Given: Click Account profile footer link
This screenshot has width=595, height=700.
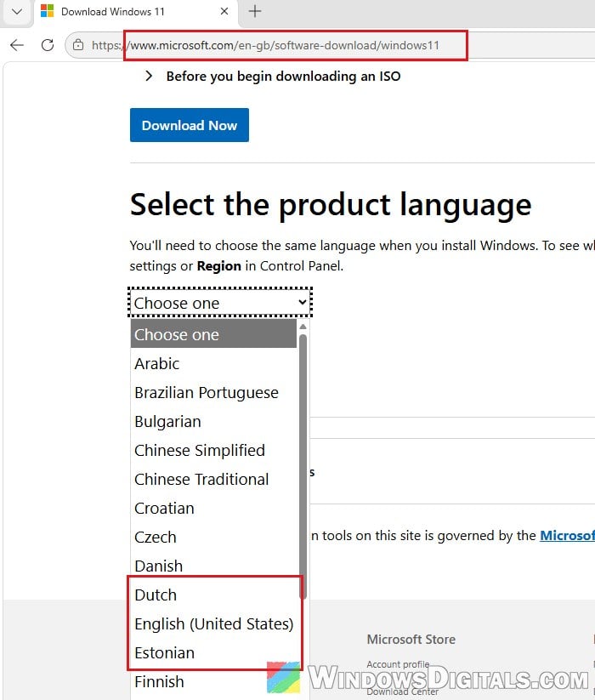Looking at the screenshot, I should (x=398, y=664).
